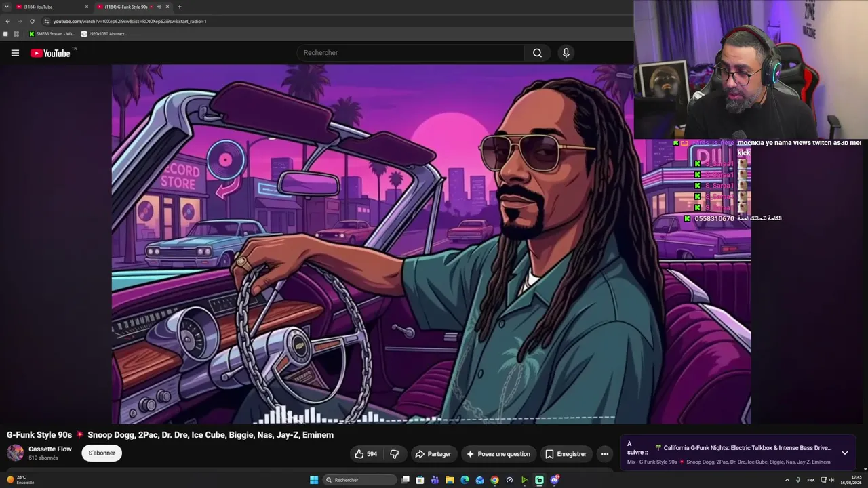Open the tab search dropdown arrow
868x488 pixels.
(x=5, y=7)
